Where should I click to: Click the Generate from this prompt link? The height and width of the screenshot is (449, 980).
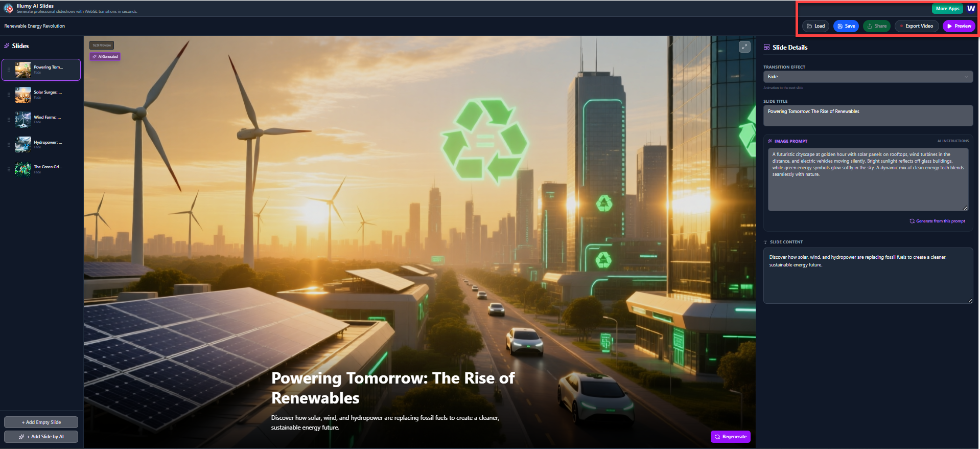(x=937, y=221)
